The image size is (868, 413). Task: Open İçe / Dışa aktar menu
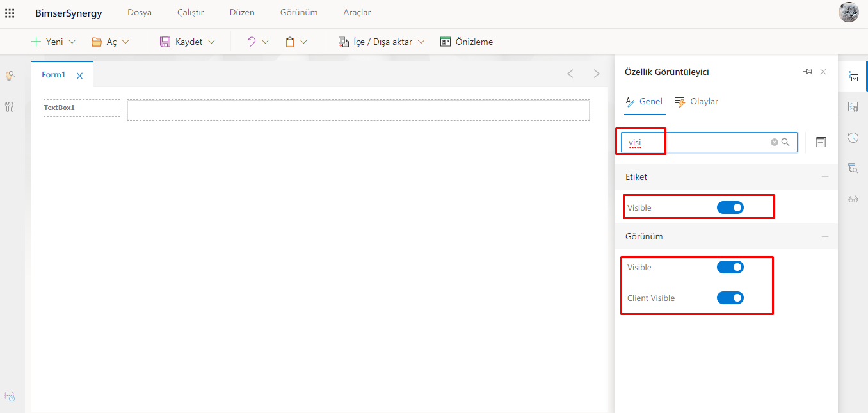382,42
